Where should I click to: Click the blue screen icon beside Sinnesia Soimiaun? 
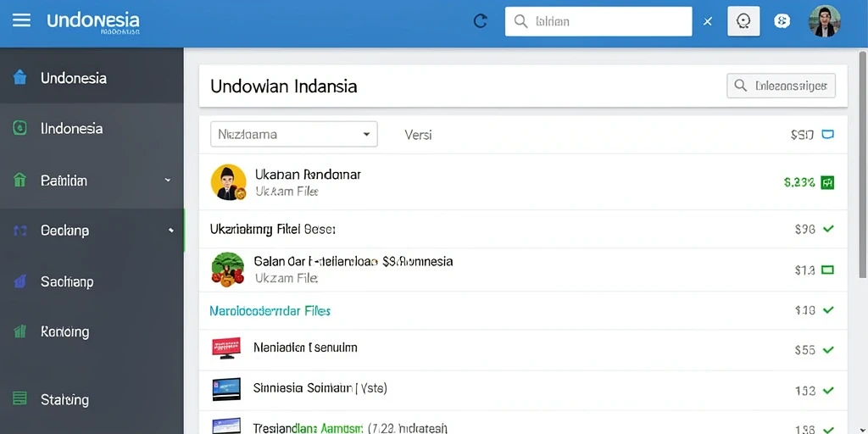226,389
